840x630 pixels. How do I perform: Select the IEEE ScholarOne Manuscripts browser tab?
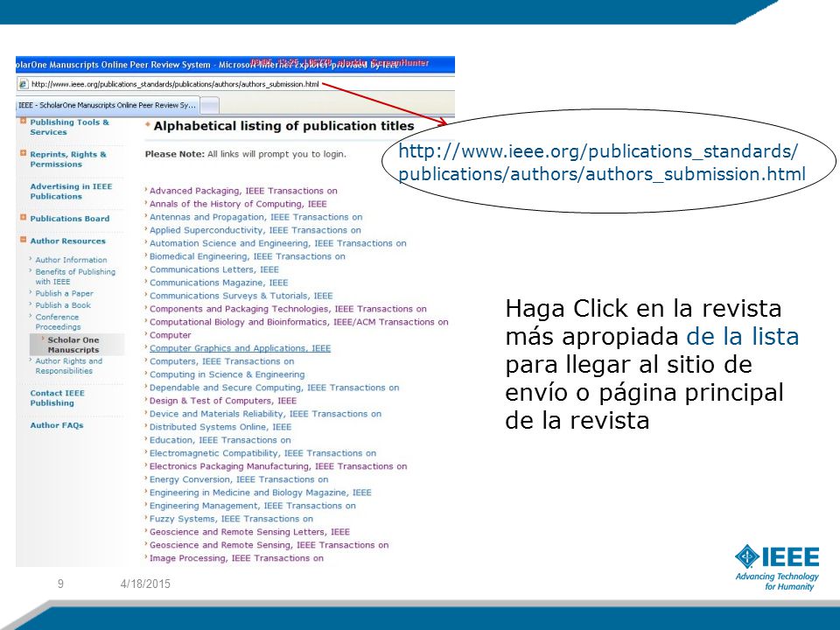[x=108, y=105]
